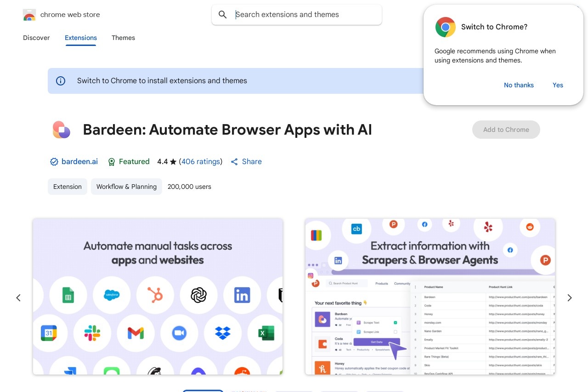Switch to the Themes tab

pyautogui.click(x=123, y=38)
